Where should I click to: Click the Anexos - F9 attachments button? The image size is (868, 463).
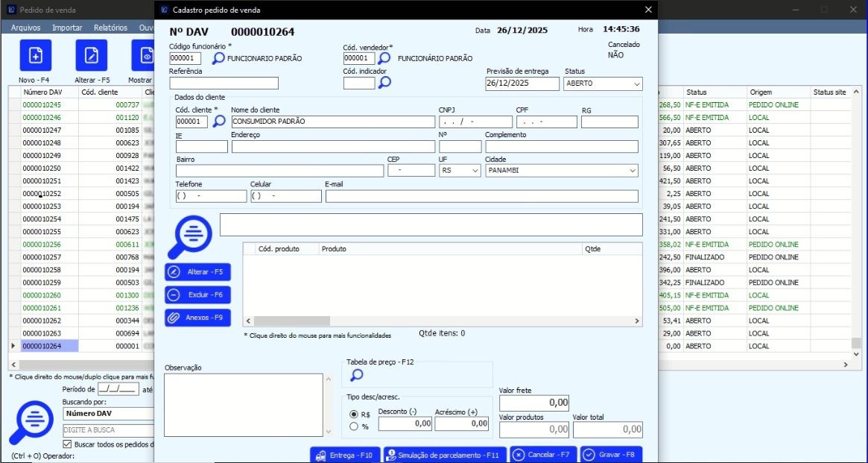point(197,318)
